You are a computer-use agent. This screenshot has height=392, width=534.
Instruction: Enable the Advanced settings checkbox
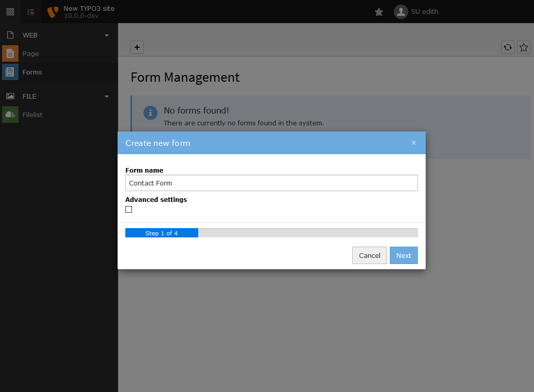(128, 209)
